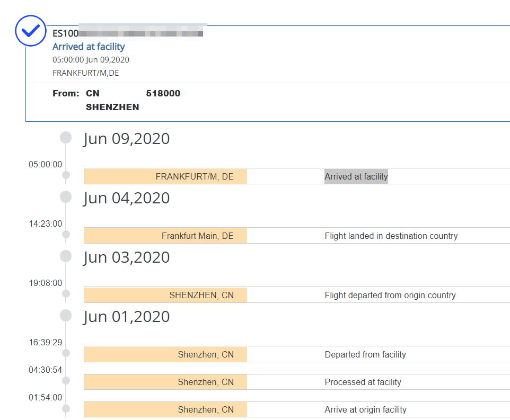Viewport: 510px width, 420px height.
Task: Click the 'Arrive at origin facility' event
Action: (x=365, y=409)
